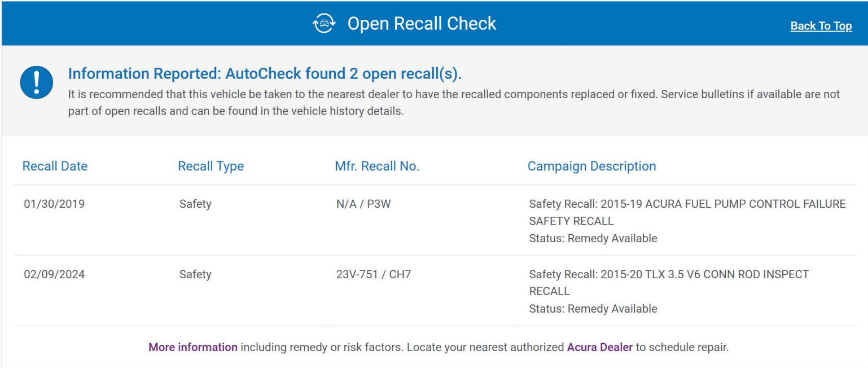Click recall number N/A / P3W
Viewport: 868px width, 368px height.
coord(363,204)
